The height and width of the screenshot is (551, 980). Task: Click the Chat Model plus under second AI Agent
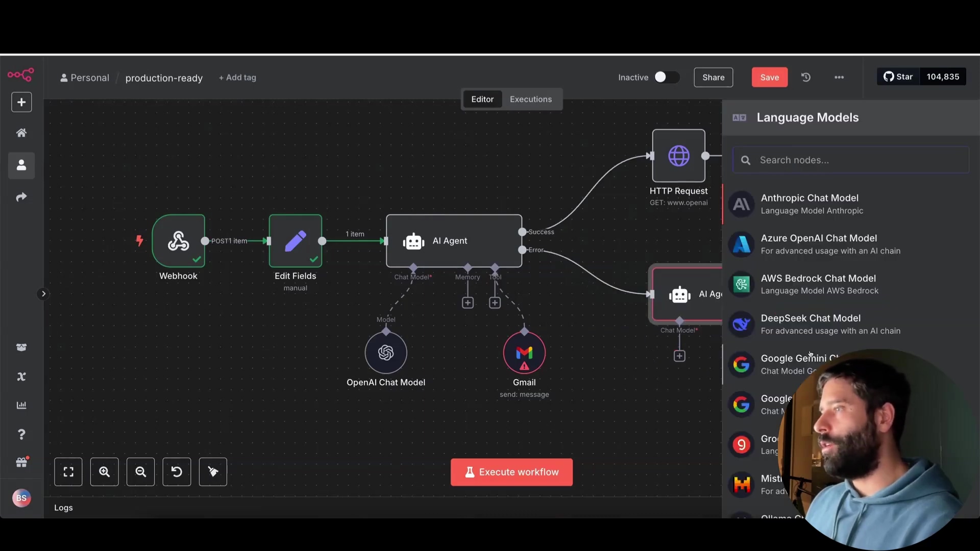pos(679,356)
